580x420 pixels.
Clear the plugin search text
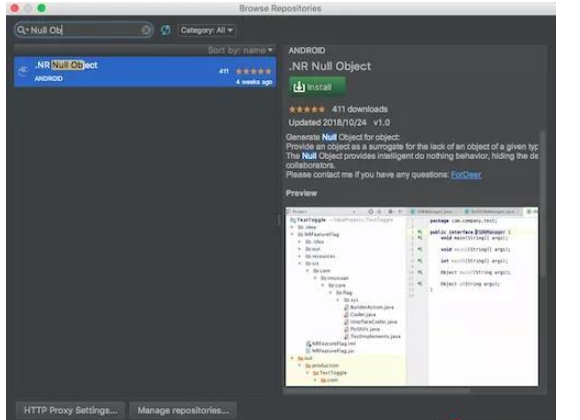point(146,30)
